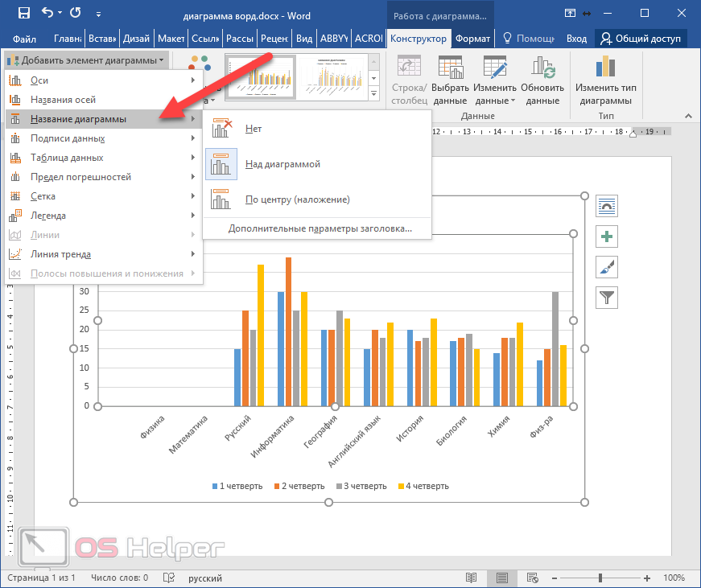This screenshot has height=588, width=701.
Task: Click the Save icon in title bar
Action: (23, 13)
